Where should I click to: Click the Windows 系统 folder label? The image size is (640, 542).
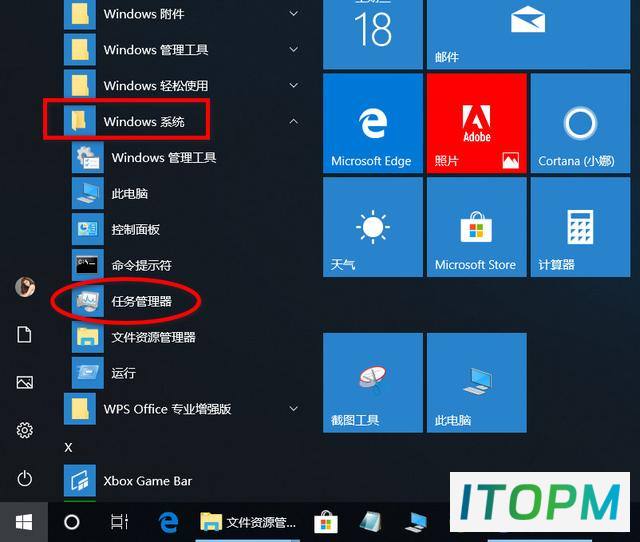tap(144, 122)
